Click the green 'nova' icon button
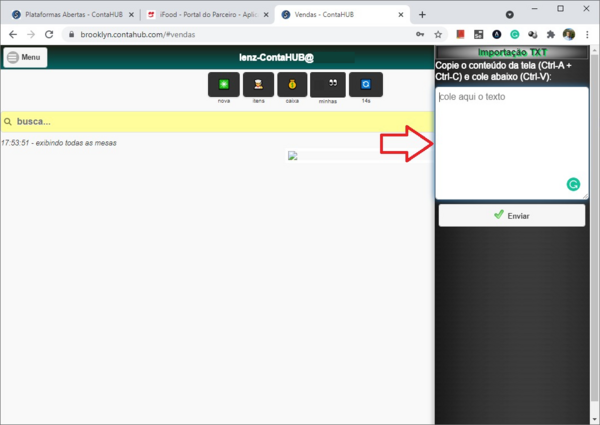 [x=224, y=85]
